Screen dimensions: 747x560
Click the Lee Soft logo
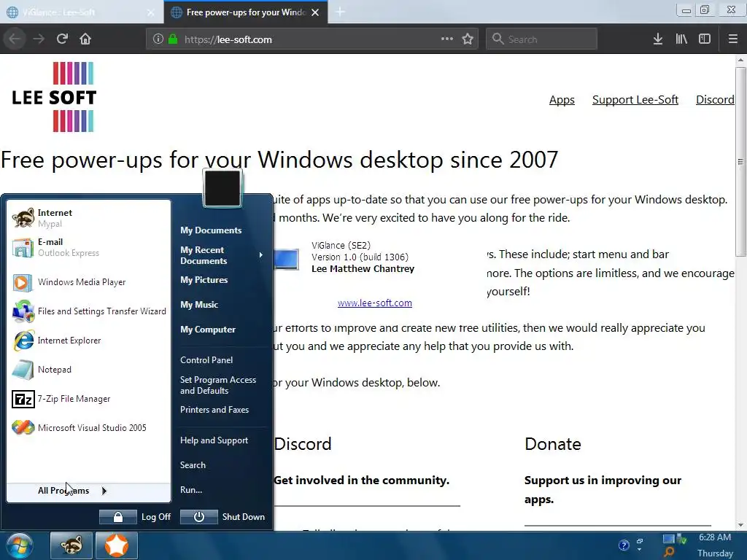tap(54, 97)
